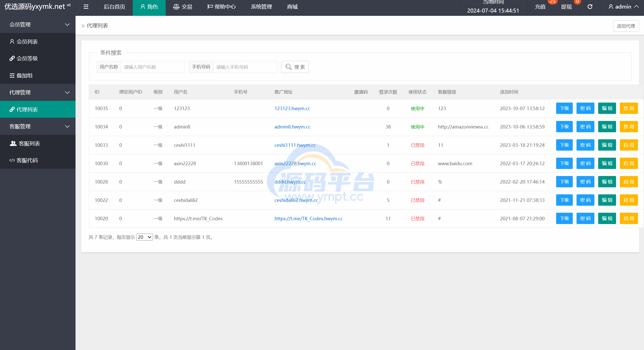Click the 会员列表 person icon in sidebar
The image size is (644, 350).
coord(12,41)
